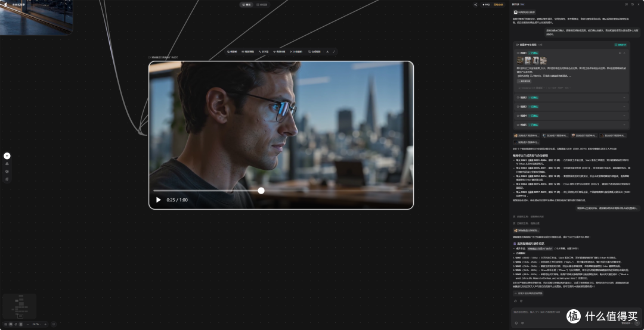Click the skill tag chip under chat header
Screen dimensions: 644x330
pyautogui.click(x=524, y=13)
